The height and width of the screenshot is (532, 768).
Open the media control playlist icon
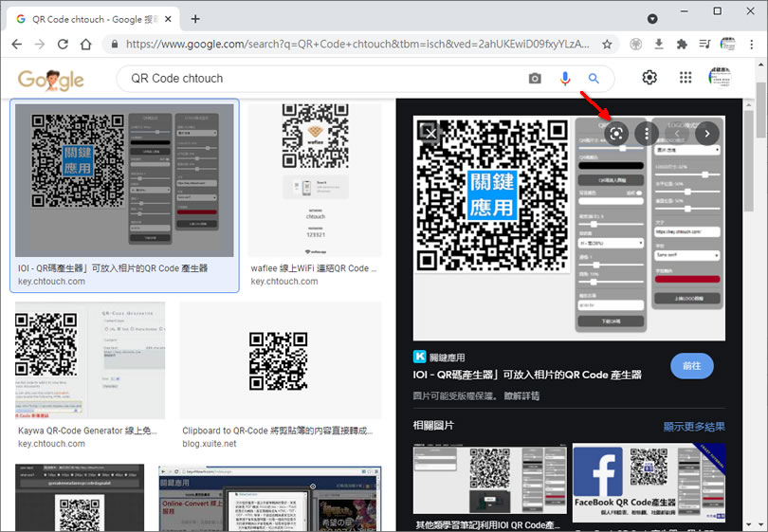pyautogui.click(x=704, y=44)
